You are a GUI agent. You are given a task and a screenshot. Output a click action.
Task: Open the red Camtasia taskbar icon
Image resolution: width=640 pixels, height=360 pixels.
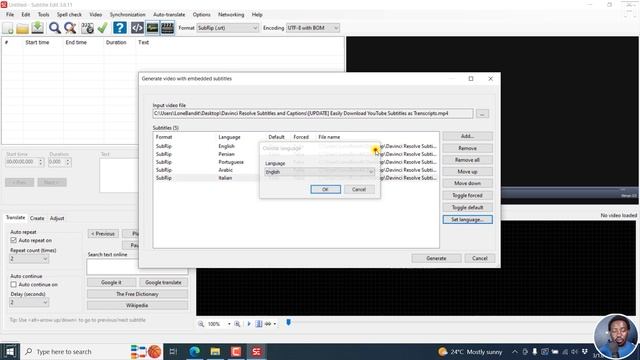236,351
